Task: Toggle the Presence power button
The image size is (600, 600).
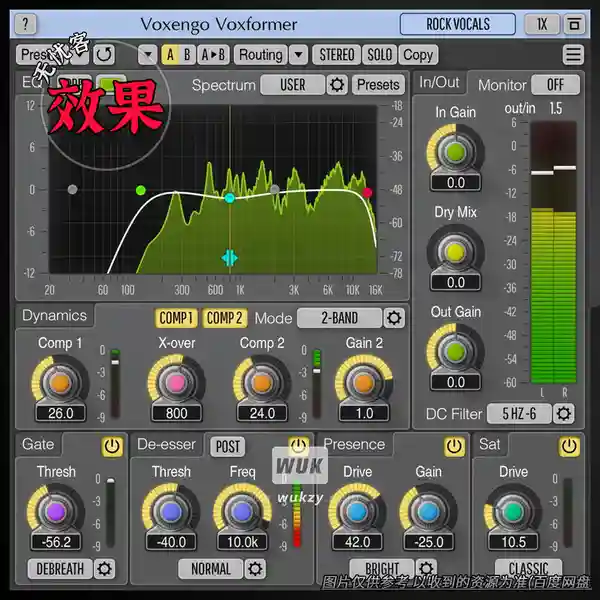Action: tap(454, 446)
